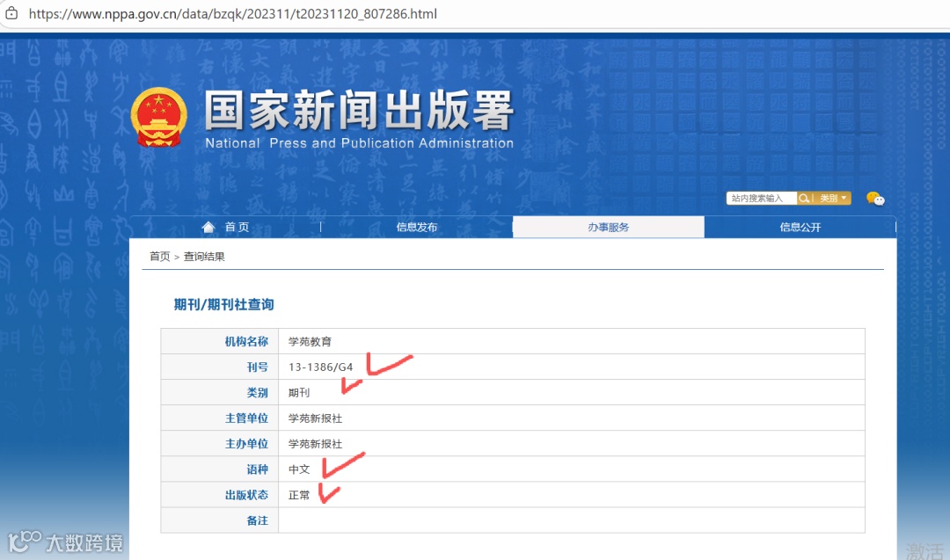Click the national emblem logo

point(158,118)
